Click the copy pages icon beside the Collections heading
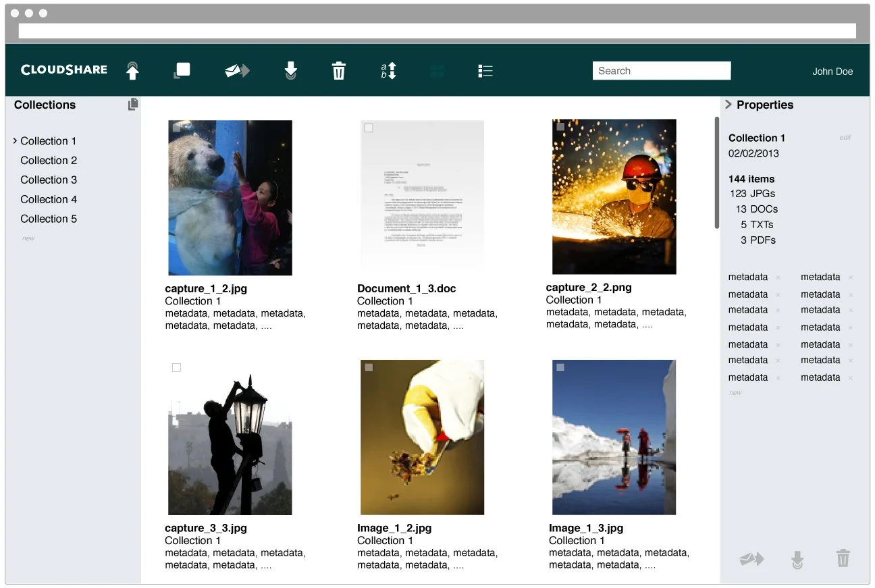Viewport: 875px width, 588px height. click(x=133, y=104)
